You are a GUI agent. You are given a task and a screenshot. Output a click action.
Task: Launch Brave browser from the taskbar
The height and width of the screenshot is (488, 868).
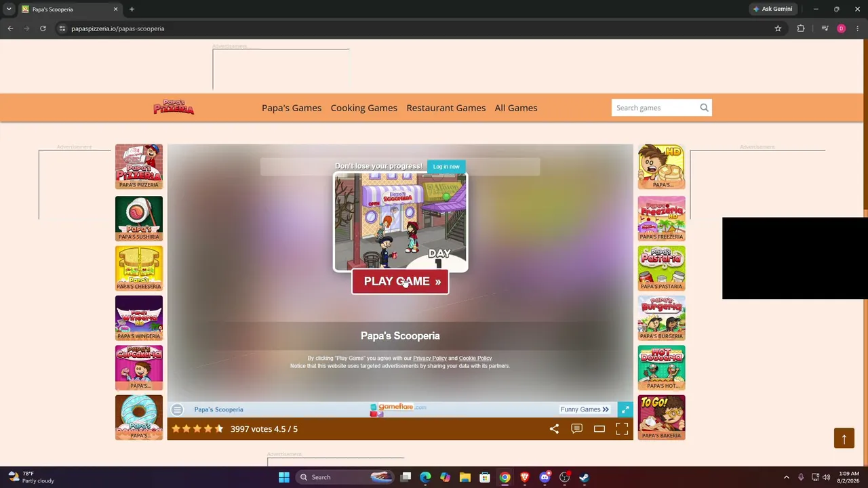pos(525,477)
